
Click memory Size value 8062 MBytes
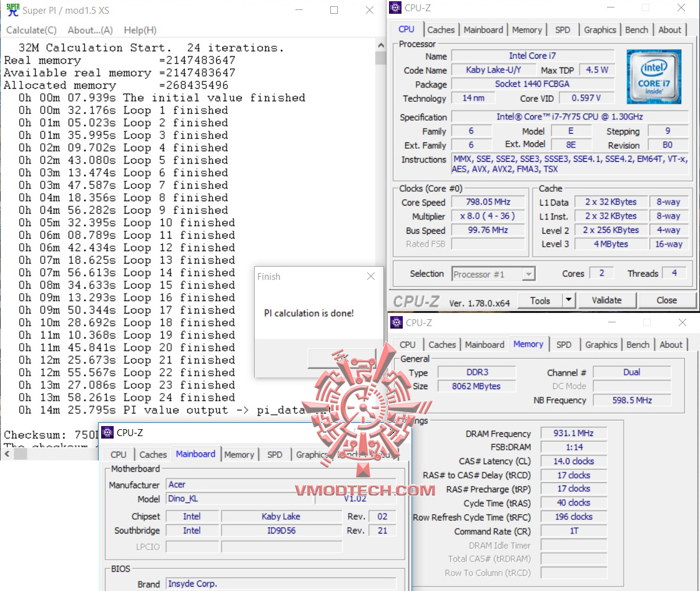point(477,387)
